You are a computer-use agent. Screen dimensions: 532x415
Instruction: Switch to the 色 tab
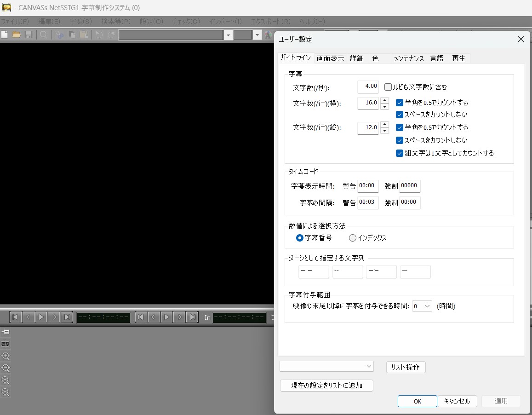(376, 58)
